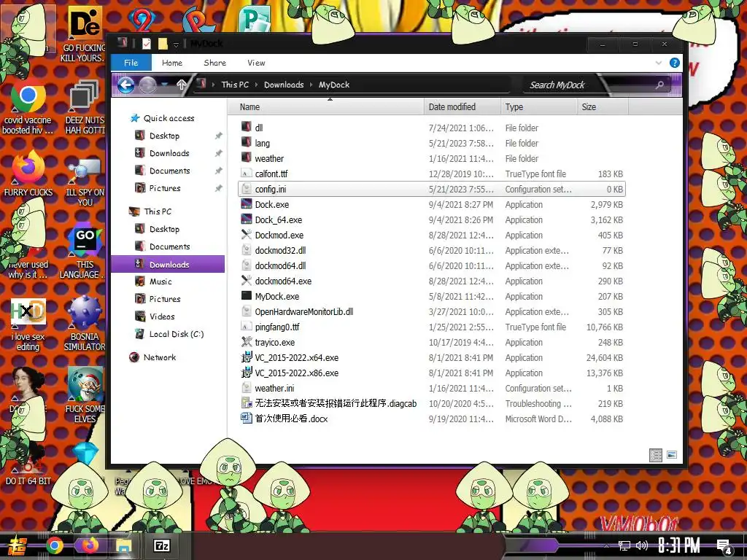Select the Word .docx document icon
Screen dimensions: 747x560
tap(247, 418)
